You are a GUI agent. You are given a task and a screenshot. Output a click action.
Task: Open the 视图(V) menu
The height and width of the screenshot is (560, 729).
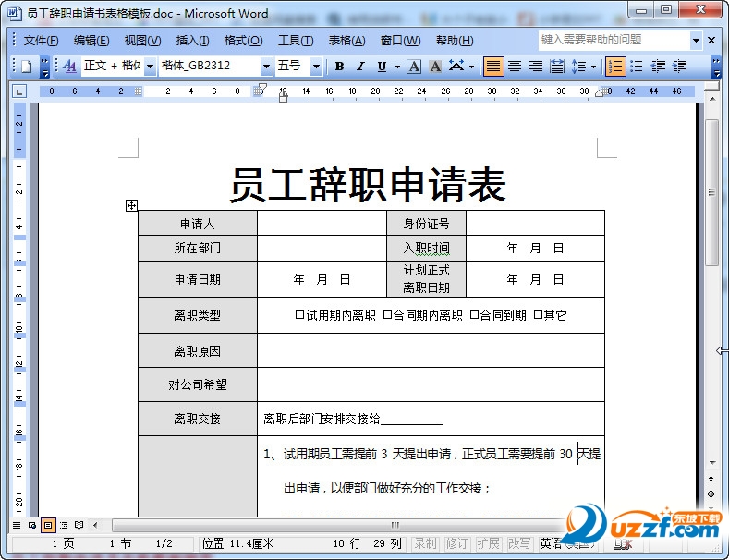click(142, 41)
